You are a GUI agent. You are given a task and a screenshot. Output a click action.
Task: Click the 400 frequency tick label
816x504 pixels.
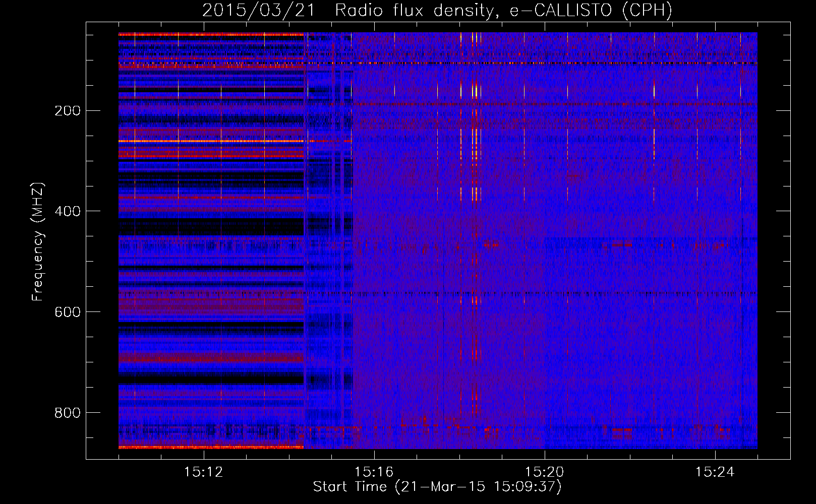pyautogui.click(x=68, y=211)
